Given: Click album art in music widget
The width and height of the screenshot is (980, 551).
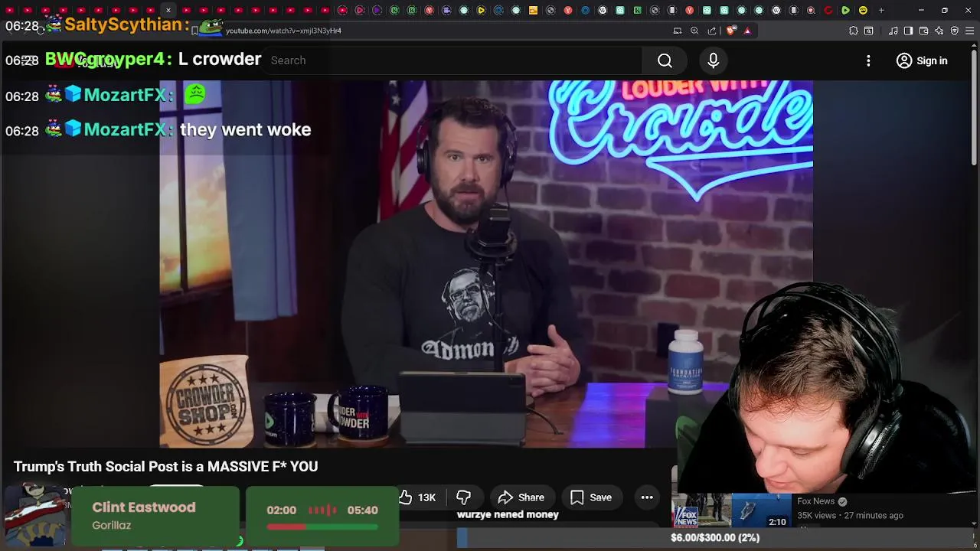Looking at the screenshot, I should point(34,514).
